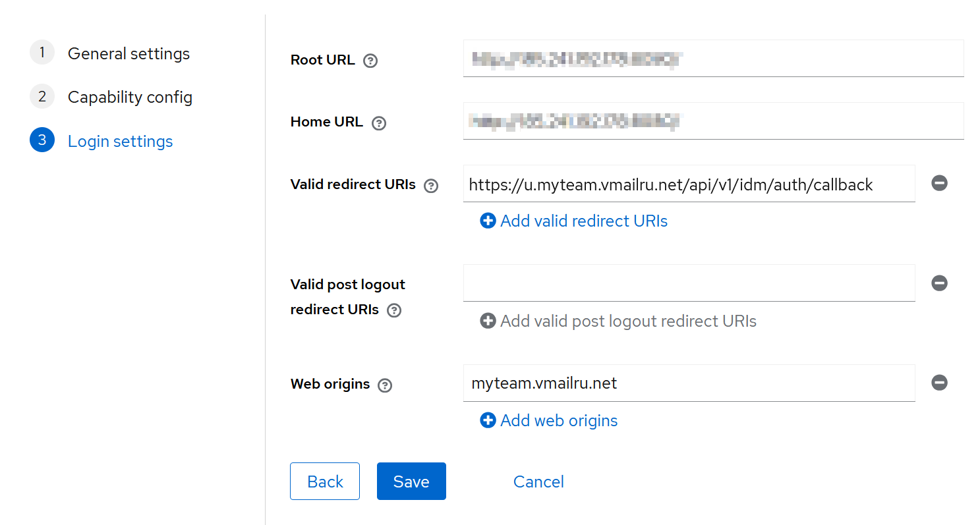Image resolution: width=980 pixels, height=525 pixels.
Task: Remove the myteam.vmailru.net web origin
Action: point(939,383)
